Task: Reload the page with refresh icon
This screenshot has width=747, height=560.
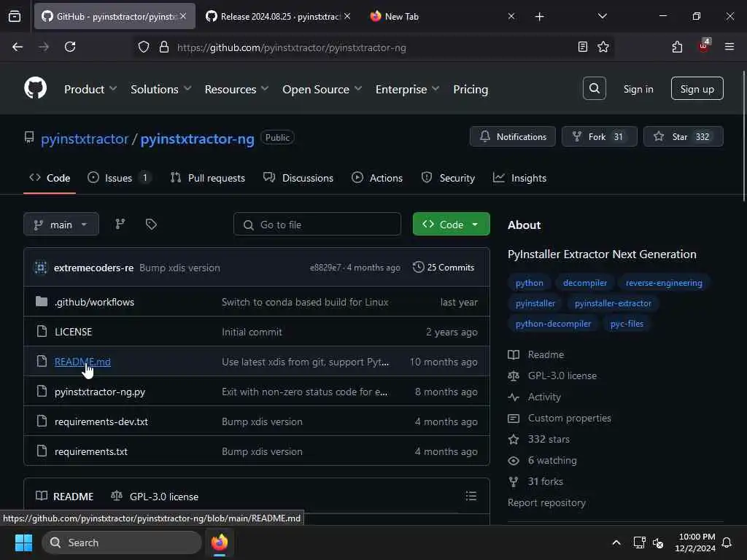Action: click(x=70, y=47)
